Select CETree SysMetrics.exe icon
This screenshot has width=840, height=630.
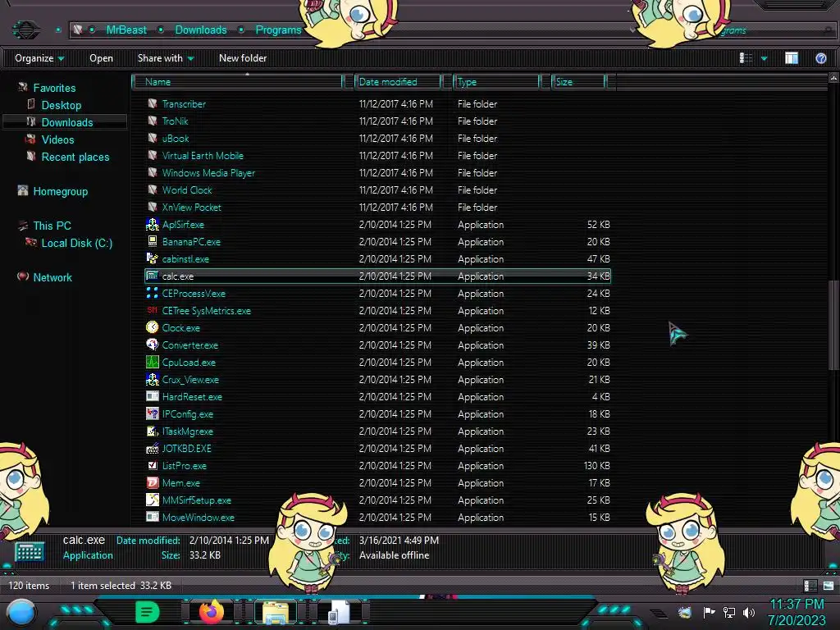pyautogui.click(x=152, y=310)
